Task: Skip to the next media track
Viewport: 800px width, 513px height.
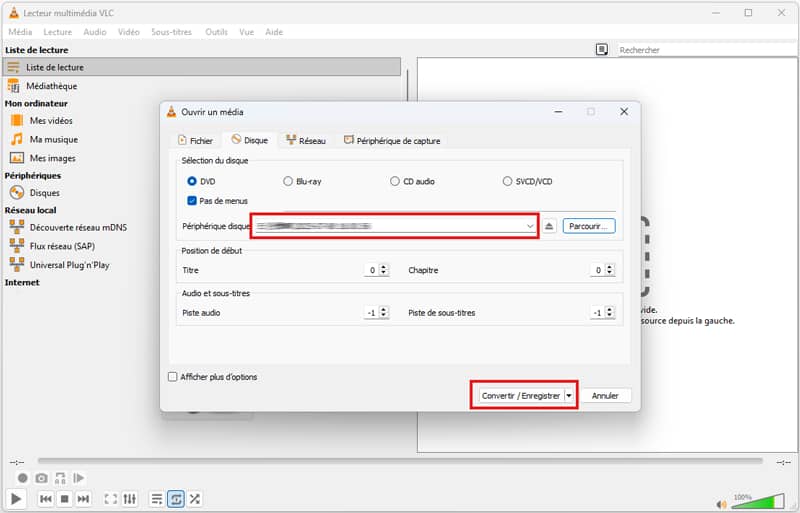Action: (83, 499)
